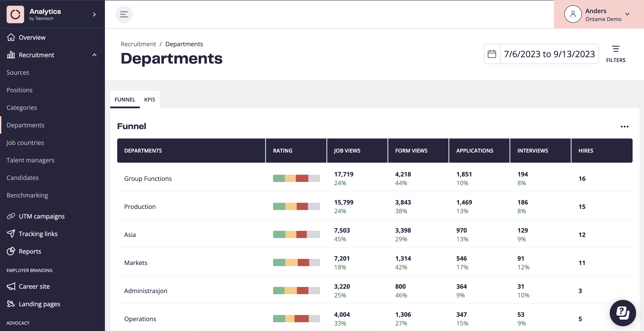Select Categories in the sidebar

pyautogui.click(x=22, y=108)
